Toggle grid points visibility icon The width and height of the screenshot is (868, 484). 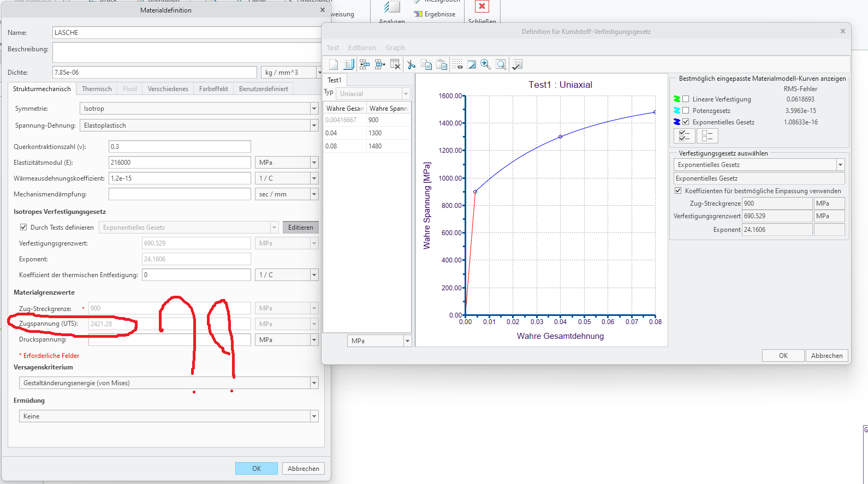tap(457, 64)
